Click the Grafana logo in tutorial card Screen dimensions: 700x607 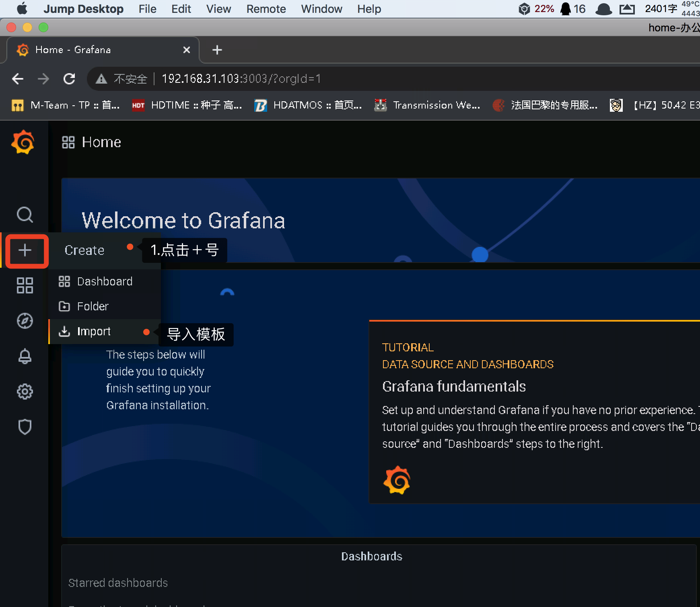coord(397,480)
